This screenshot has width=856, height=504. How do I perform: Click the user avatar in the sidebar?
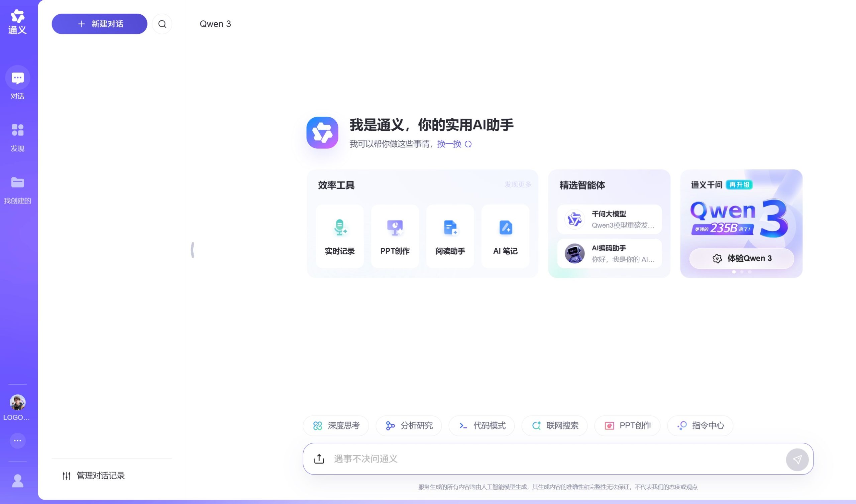pyautogui.click(x=18, y=402)
